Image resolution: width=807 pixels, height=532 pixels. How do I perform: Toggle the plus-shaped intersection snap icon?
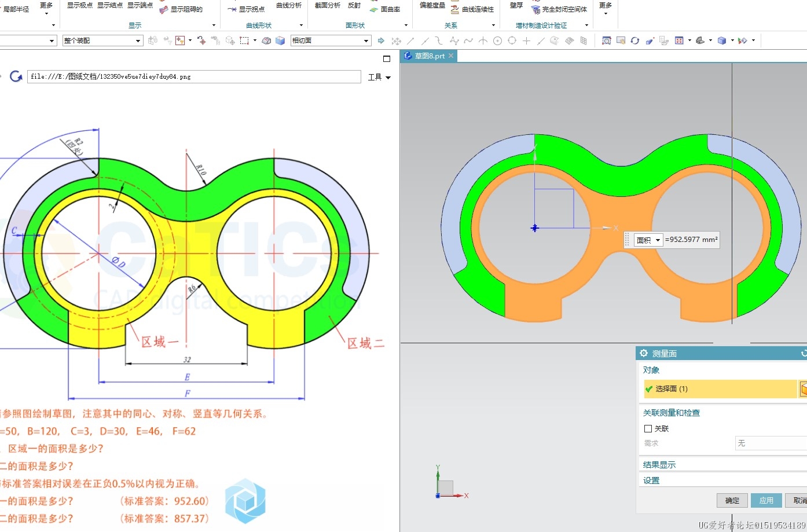click(526, 41)
